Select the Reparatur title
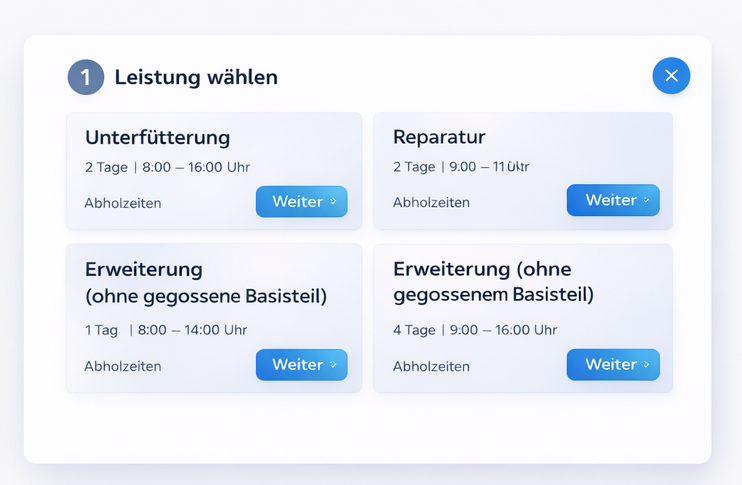Image resolution: width=742 pixels, height=485 pixels. tap(439, 137)
